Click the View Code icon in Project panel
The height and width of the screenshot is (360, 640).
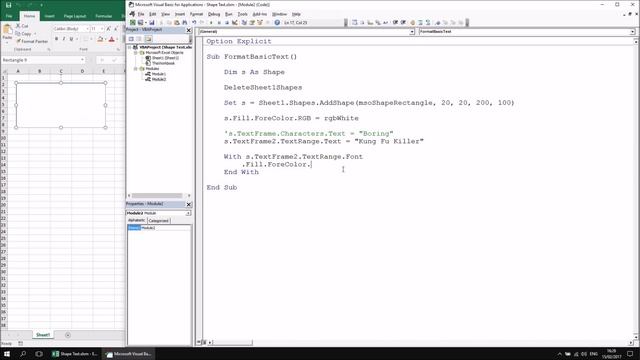click(x=131, y=39)
